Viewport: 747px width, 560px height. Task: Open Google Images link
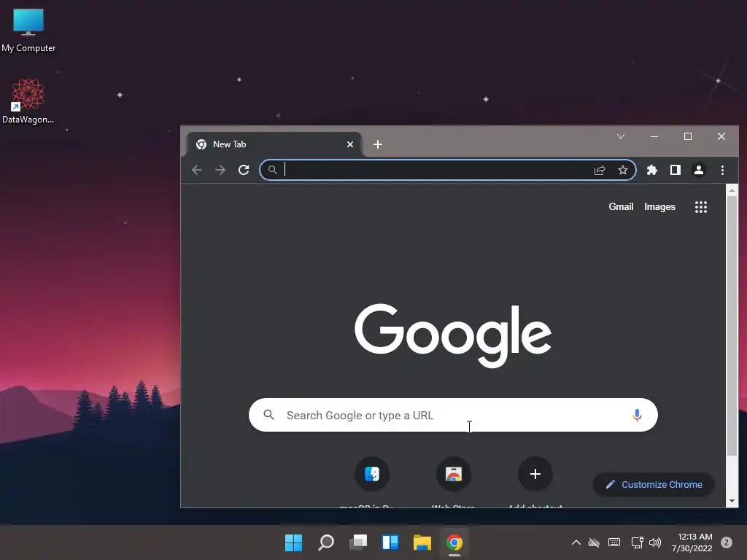(659, 206)
